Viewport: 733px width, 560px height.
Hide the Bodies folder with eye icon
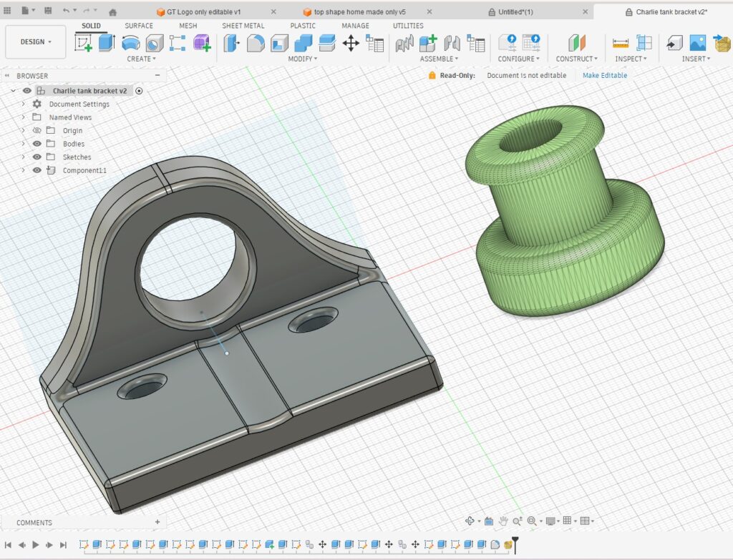pyautogui.click(x=37, y=144)
